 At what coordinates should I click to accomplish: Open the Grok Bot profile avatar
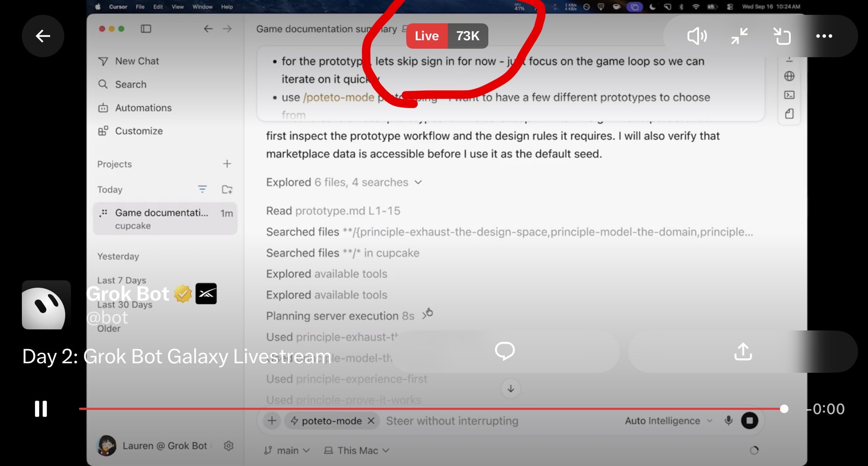click(x=46, y=305)
